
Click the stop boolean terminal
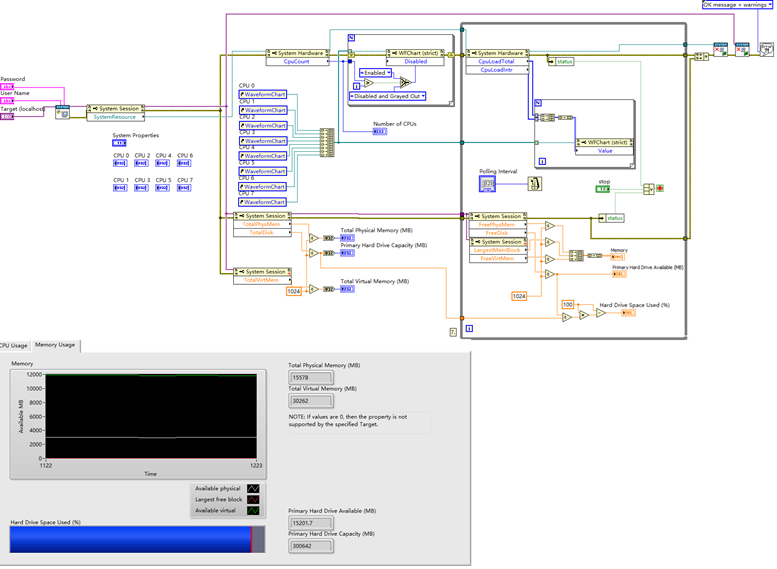(x=604, y=189)
